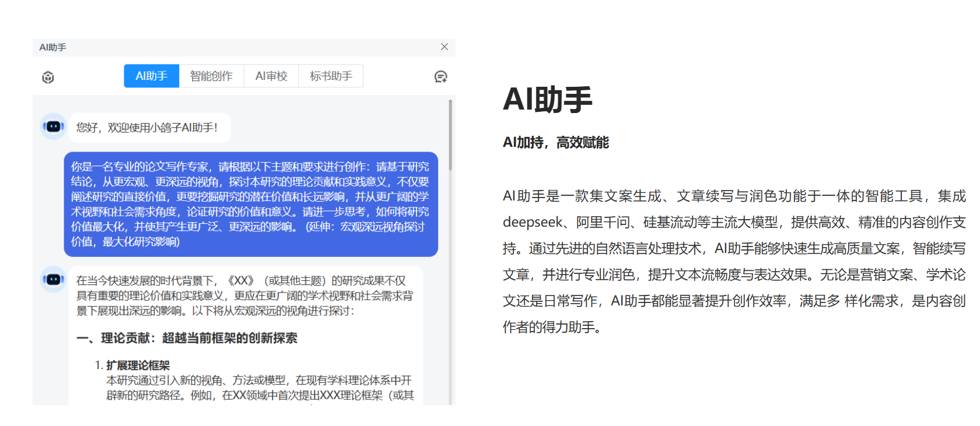The width and height of the screenshot is (980, 426).
Task: Click the response text starting 本研究通过引入新的视角
Action: pos(260,388)
